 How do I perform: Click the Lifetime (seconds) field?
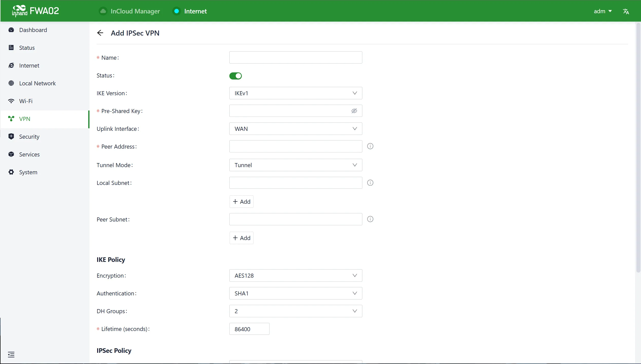249,329
